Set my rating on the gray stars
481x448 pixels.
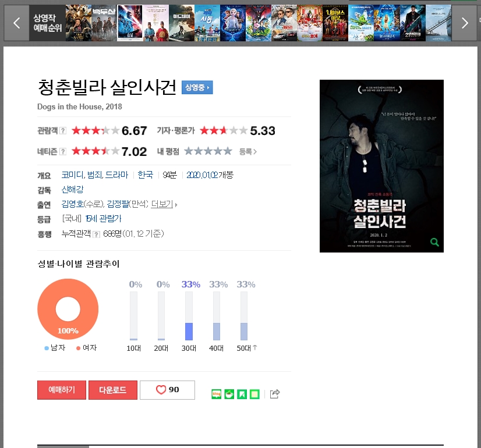pyautogui.click(x=208, y=151)
